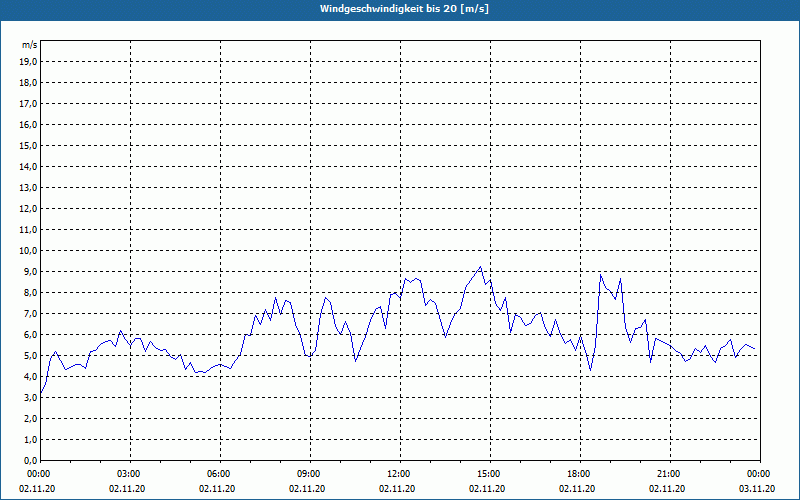This screenshot has height=500, width=800.
Task: Choose the 9,0 y-axis value
Action: (x=30, y=271)
